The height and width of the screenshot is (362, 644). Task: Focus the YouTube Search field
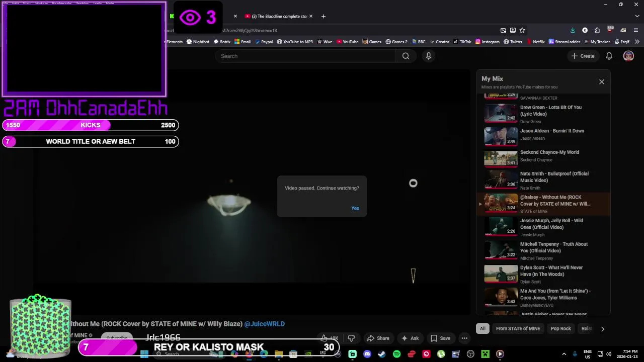[x=306, y=56]
